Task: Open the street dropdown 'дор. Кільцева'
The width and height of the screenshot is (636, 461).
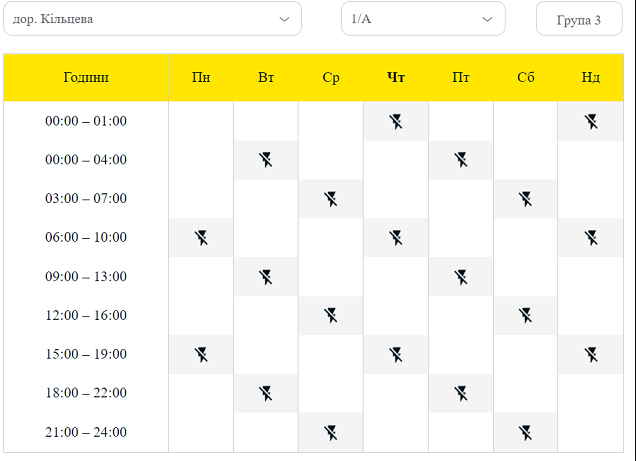Action: (152, 19)
